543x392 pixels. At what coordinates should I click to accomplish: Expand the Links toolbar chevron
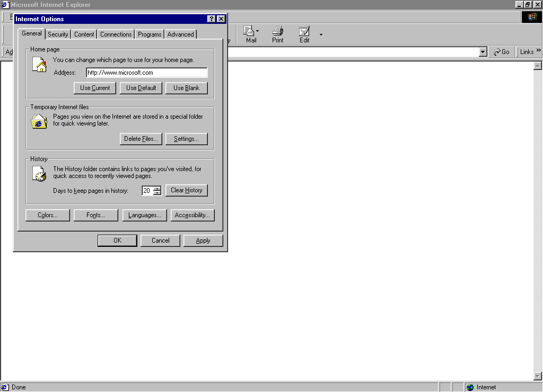click(x=539, y=50)
